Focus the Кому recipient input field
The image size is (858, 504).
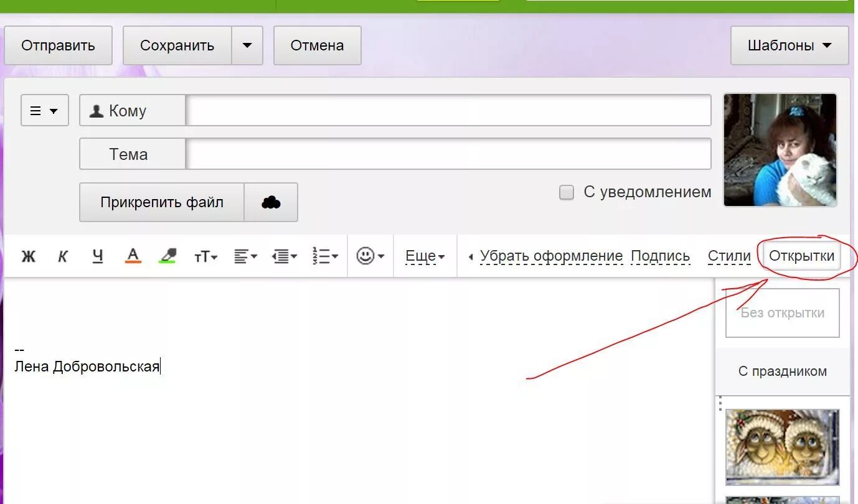[448, 111]
